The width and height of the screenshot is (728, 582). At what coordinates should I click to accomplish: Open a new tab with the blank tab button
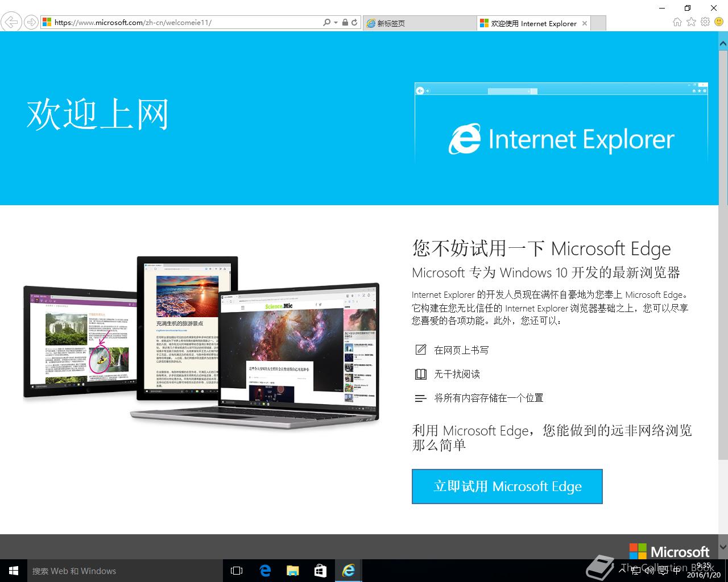coord(598,23)
